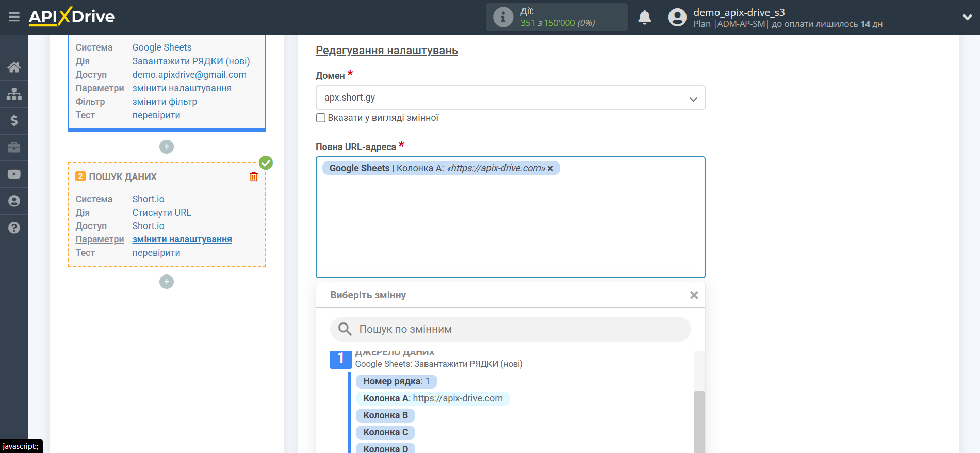Screen dimensions: 980x453
Task: Click перевірити in ПОШУК ДАНИХ block
Action: pos(156,253)
